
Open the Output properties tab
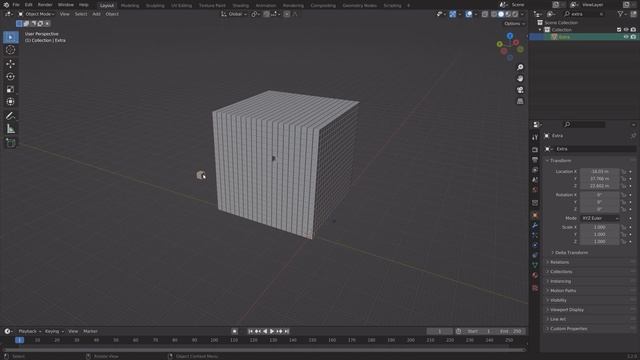pos(535,160)
